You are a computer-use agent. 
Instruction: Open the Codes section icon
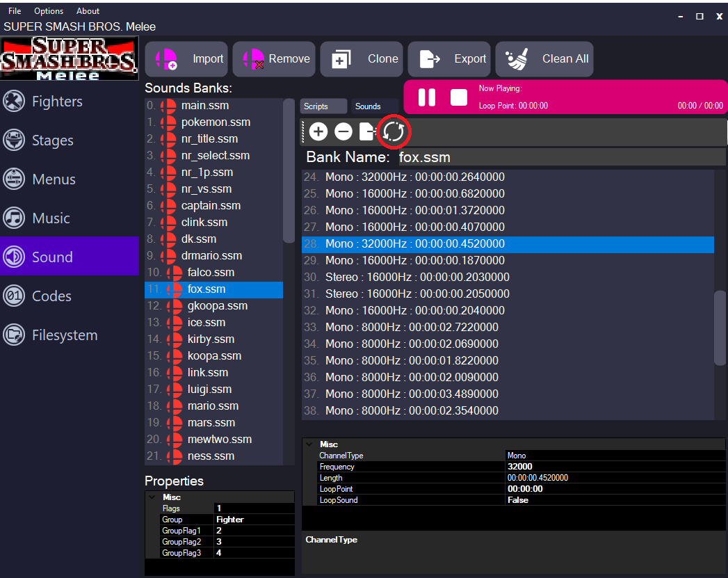[14, 296]
